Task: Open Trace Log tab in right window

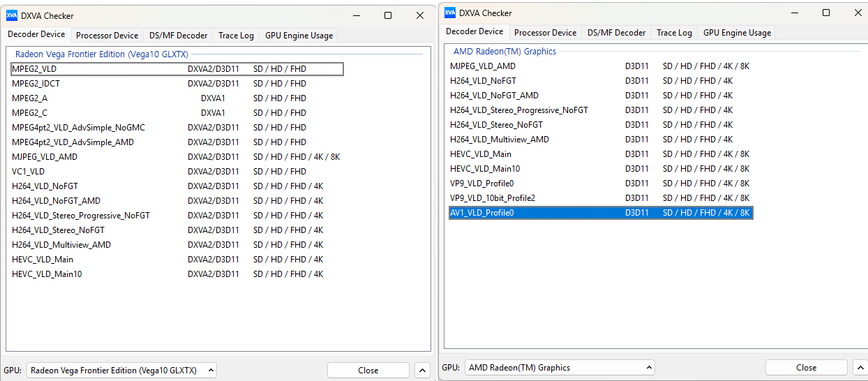Action: point(674,33)
